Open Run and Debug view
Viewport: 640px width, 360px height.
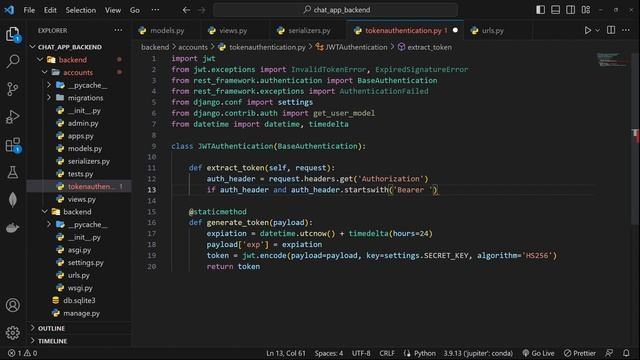[x=13, y=117]
